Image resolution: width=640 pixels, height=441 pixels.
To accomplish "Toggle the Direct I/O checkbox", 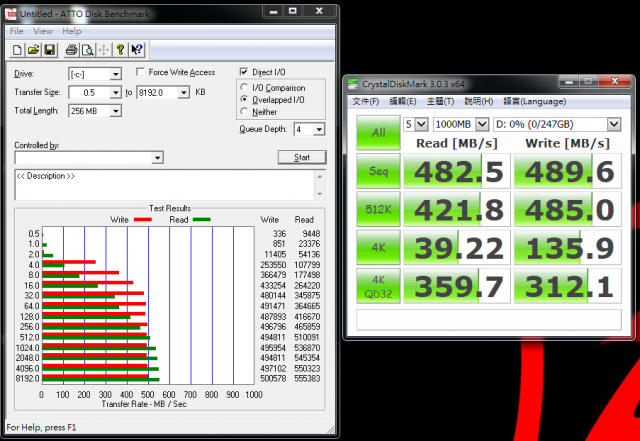I will [244, 72].
